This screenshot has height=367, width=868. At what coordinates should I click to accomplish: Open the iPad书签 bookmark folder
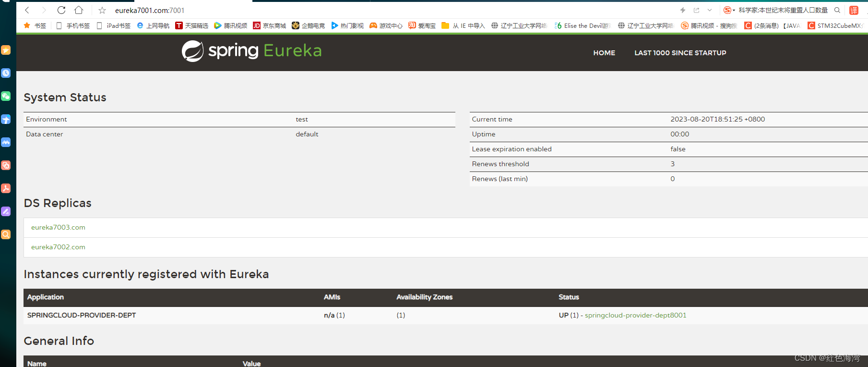coord(113,25)
